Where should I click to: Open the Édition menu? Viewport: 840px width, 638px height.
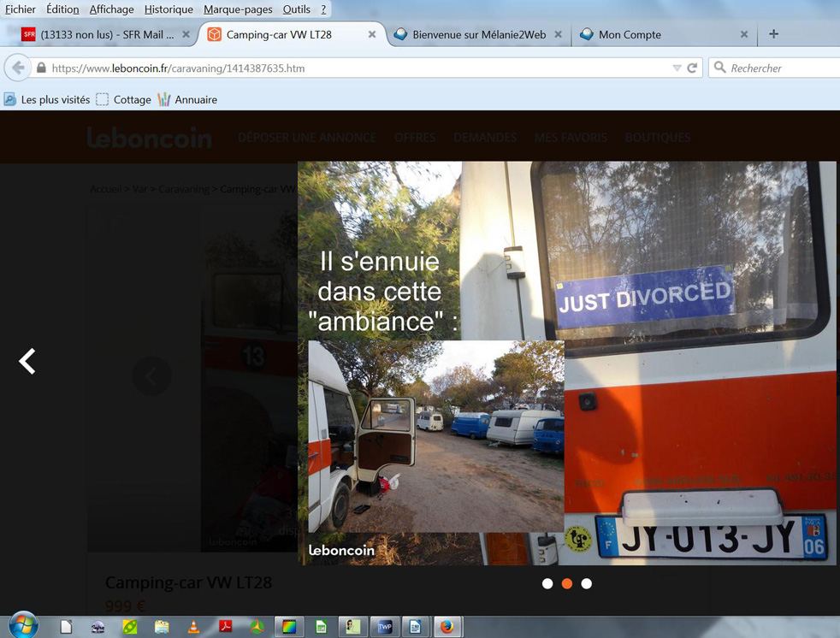pos(62,9)
